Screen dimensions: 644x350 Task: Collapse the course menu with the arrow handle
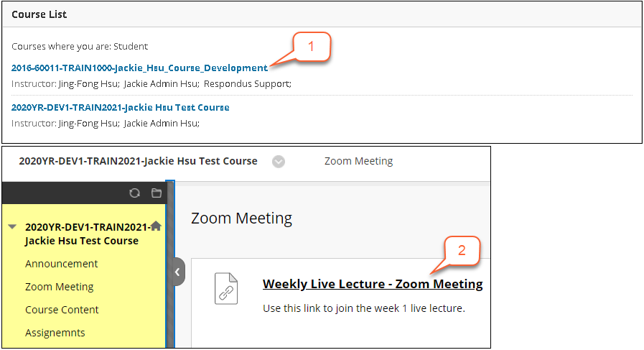(178, 272)
